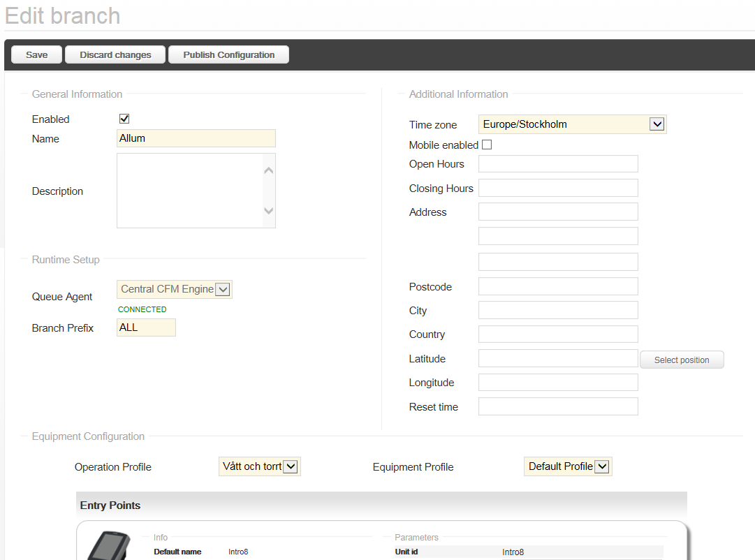Focus the Postcode input field
755x560 pixels.
(x=557, y=286)
